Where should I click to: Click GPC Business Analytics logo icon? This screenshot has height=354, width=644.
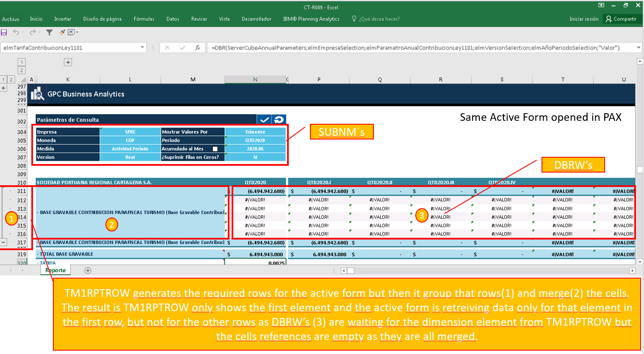pos(38,94)
